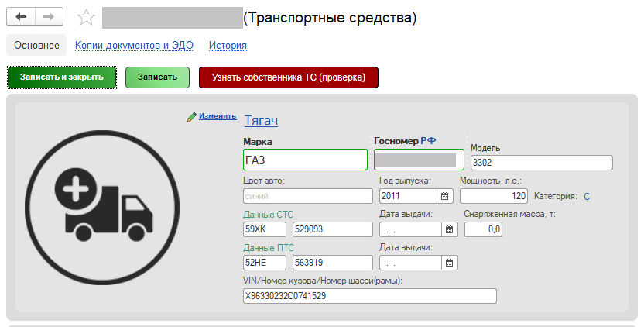Image resolution: width=644 pixels, height=327 pixels.
Task: Click the (Транспортные средства) title text
Action: coord(330,18)
